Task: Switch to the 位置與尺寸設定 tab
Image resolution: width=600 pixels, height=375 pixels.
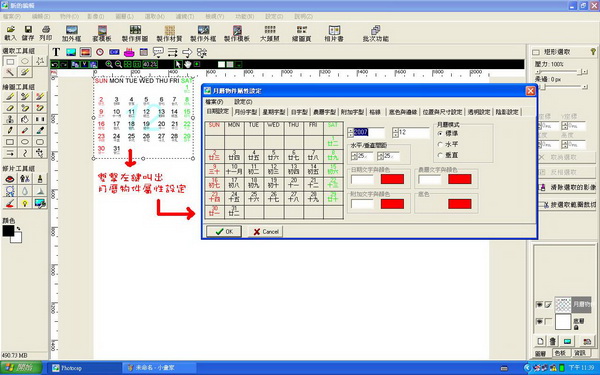Action: coord(442,112)
